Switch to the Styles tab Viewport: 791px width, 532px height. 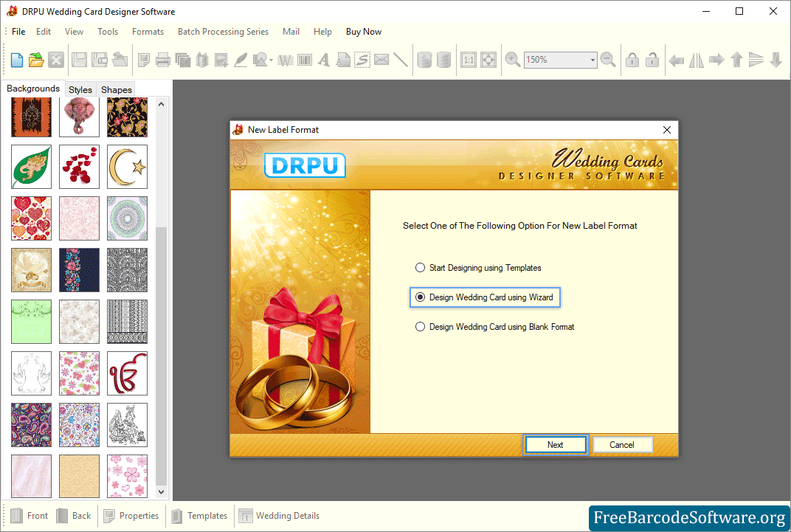coord(80,89)
